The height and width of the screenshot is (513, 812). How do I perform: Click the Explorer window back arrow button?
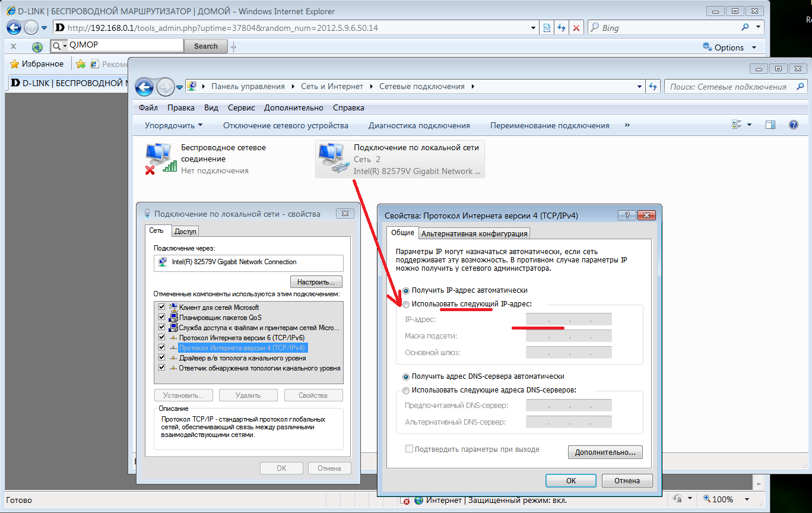(x=144, y=87)
